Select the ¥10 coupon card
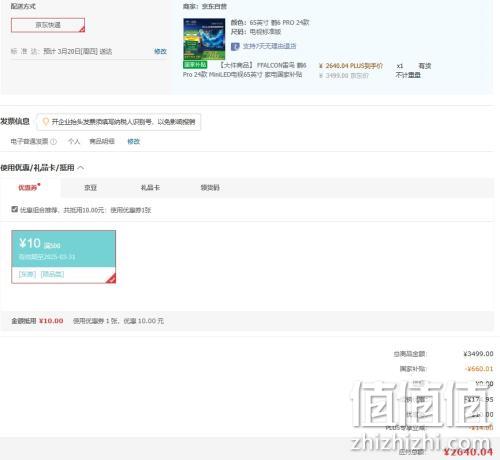The image size is (500, 460). pos(64,257)
